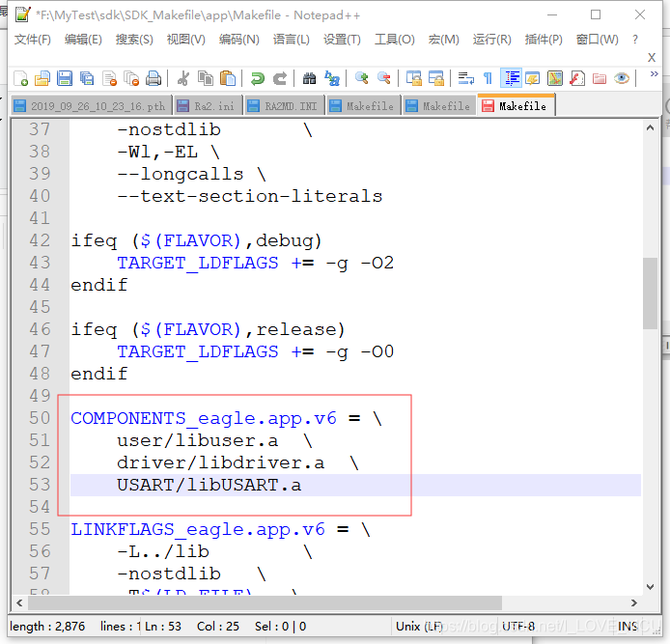Click the vertical scrollbar down arrow
The height and width of the screenshot is (644, 670).
(x=650, y=587)
